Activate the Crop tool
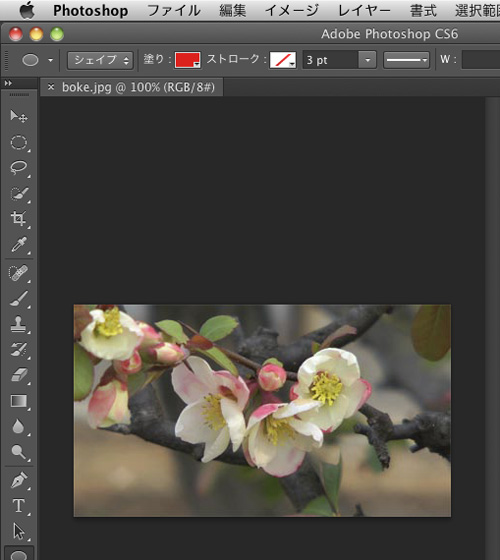Screen dimensions: 500x560 (x=19, y=219)
